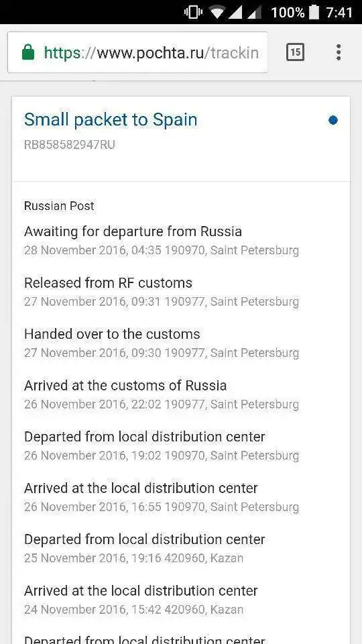362x644 pixels.
Task: Focus the pochta.ru URL address bar
Action: (137, 52)
